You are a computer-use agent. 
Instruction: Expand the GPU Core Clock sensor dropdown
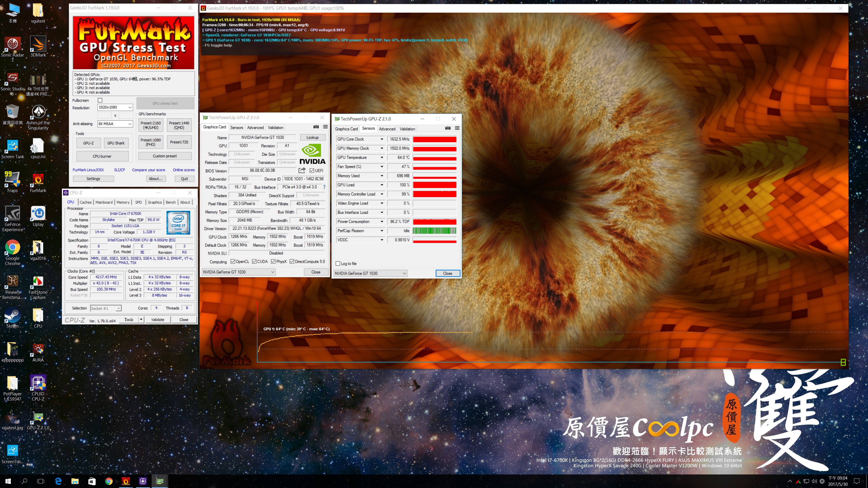[x=382, y=139]
